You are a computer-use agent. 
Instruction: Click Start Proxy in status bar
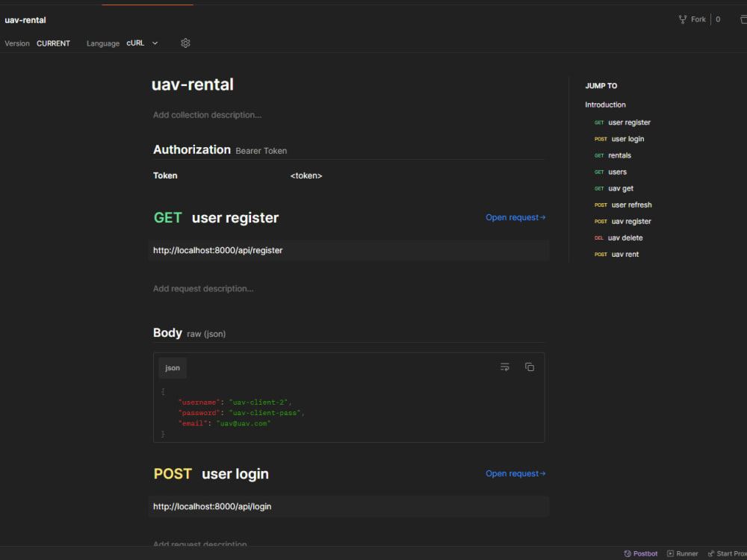click(x=727, y=553)
